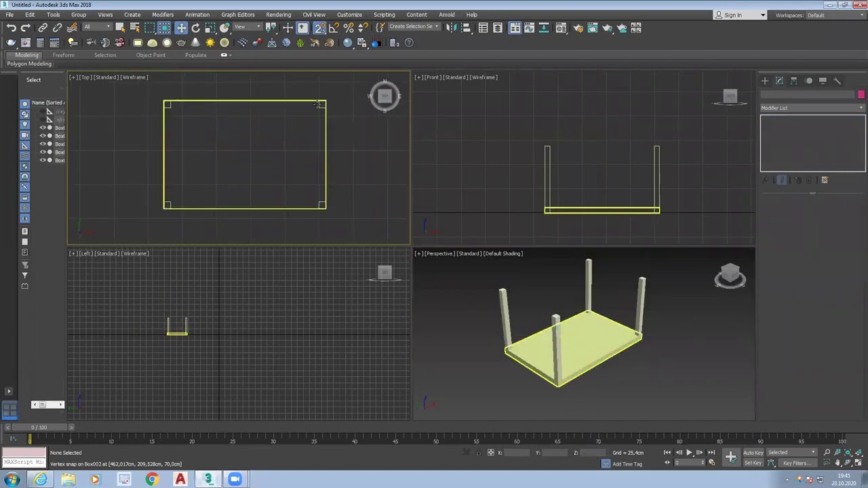Open Default Shading menu in Perspective viewport
Screen dimensions: 868x488
tap(502, 253)
